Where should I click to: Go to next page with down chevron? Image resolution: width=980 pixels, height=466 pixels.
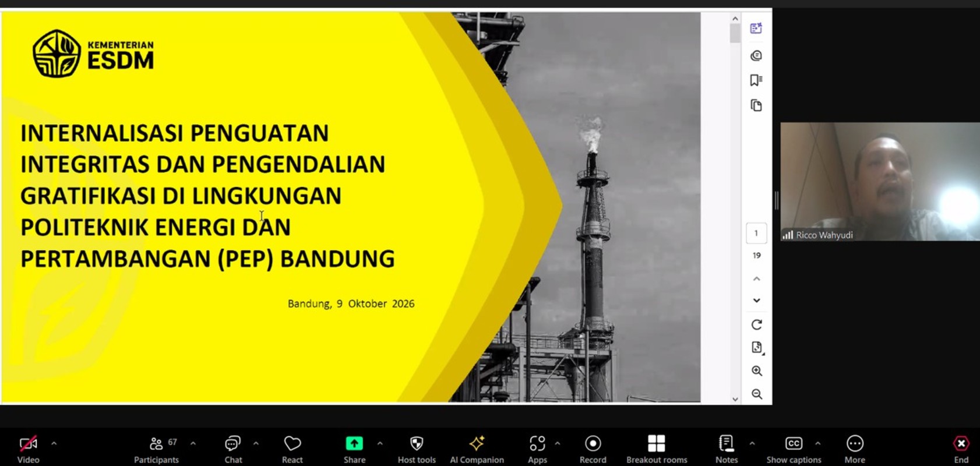756,301
